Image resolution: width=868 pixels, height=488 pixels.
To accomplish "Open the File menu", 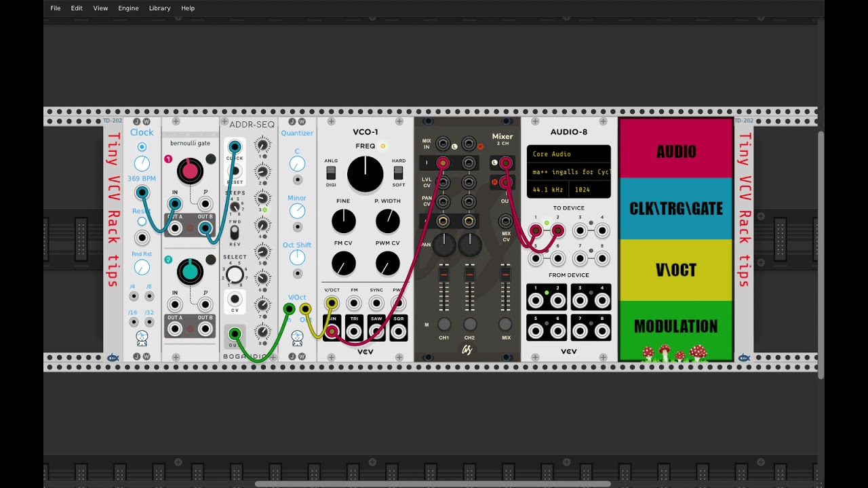I will [x=56, y=8].
